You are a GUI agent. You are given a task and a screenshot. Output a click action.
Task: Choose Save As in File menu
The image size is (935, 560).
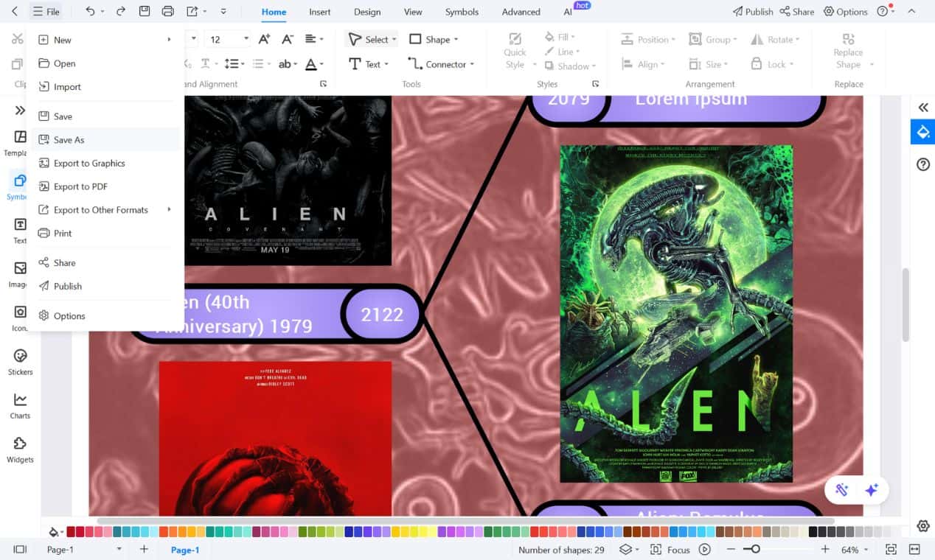tap(105, 140)
